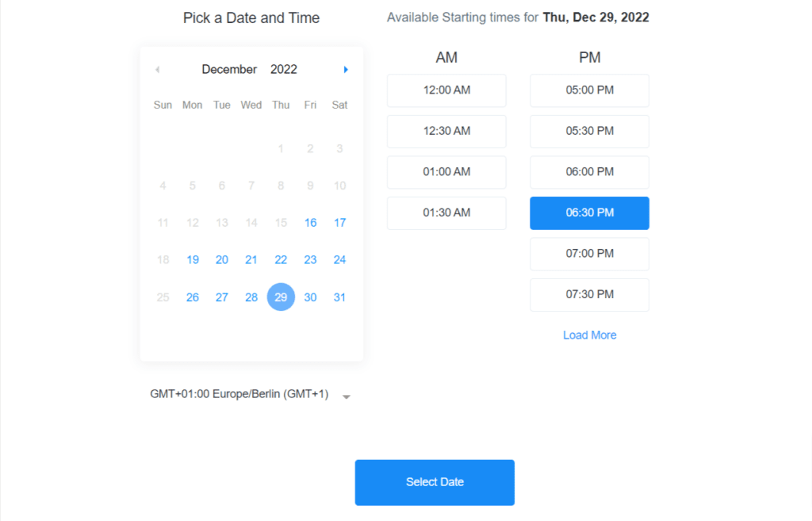Open the December month selector

point(229,70)
